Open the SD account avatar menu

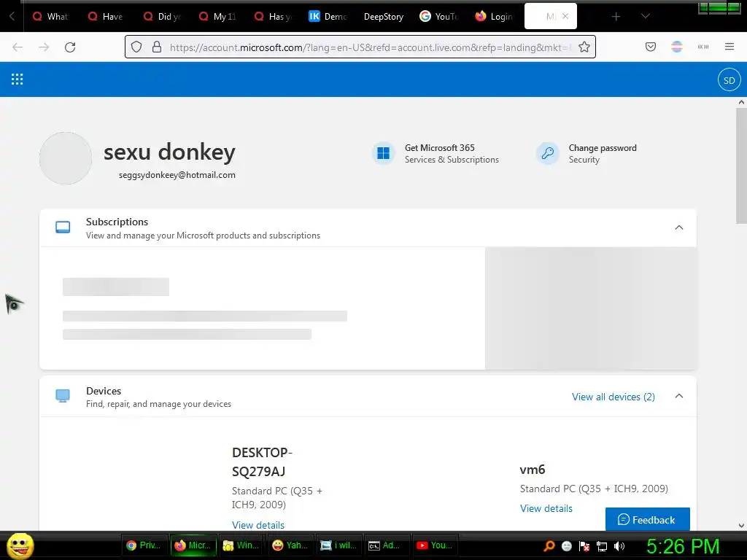(729, 80)
